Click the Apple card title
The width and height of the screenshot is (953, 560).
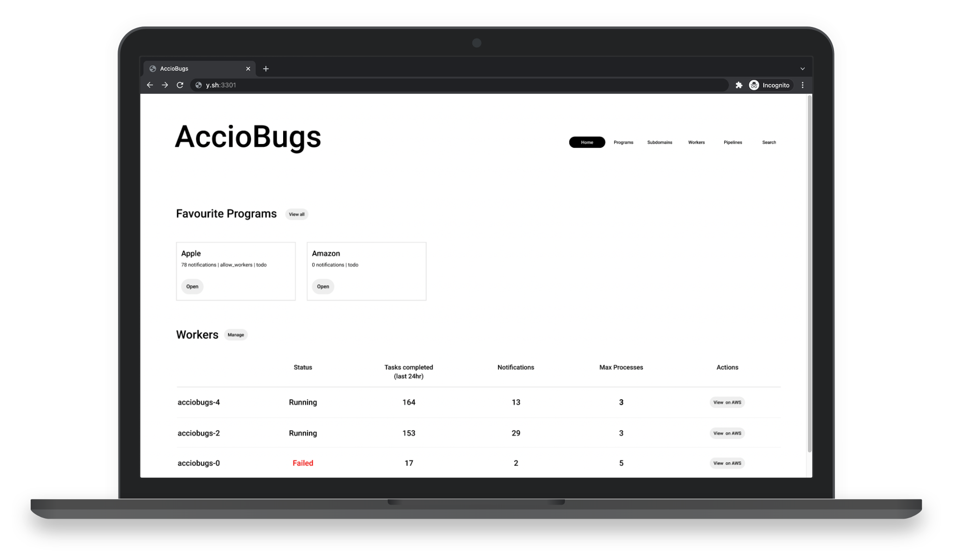click(x=191, y=253)
